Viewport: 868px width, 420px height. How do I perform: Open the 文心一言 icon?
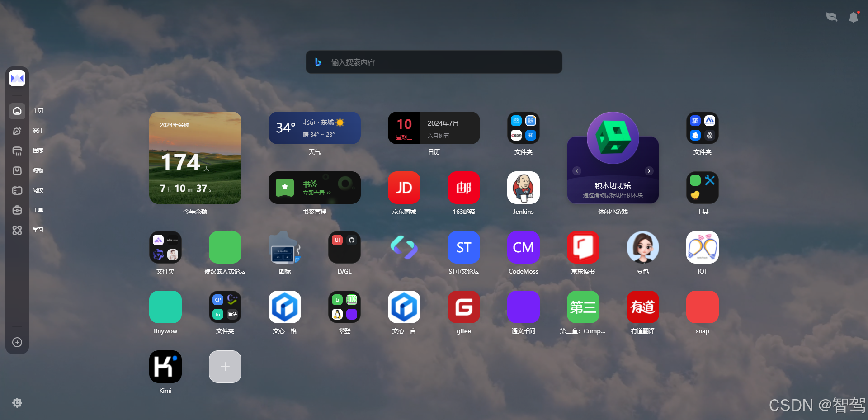pos(404,307)
